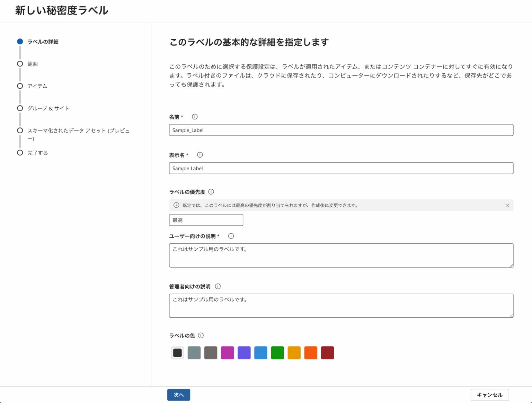Click info icon beside ユーザー向けの説明
532x403 pixels.
point(231,236)
